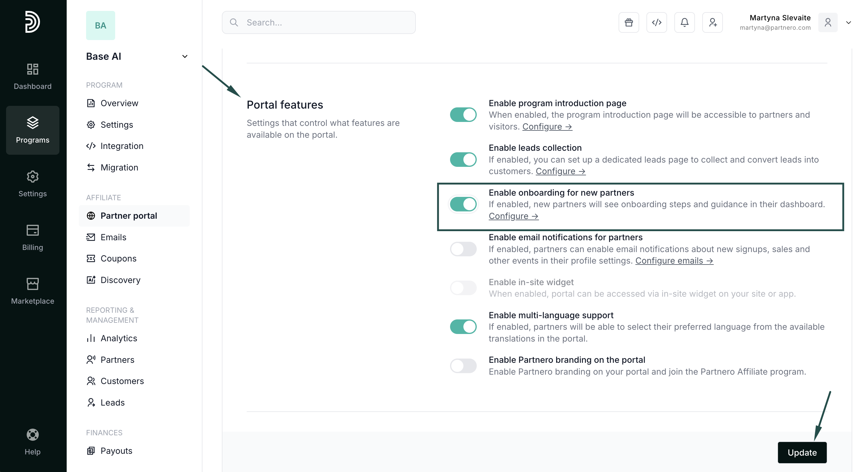Disable multi-language support toggle
868x472 pixels.
pos(463,327)
